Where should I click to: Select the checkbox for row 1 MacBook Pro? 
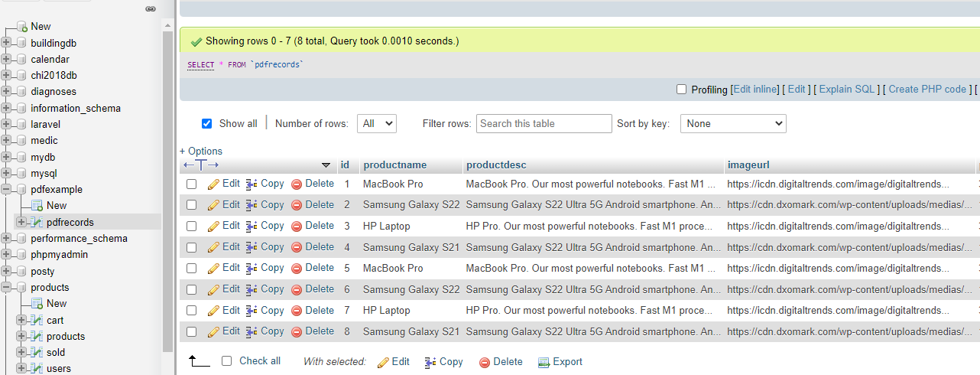pos(192,184)
